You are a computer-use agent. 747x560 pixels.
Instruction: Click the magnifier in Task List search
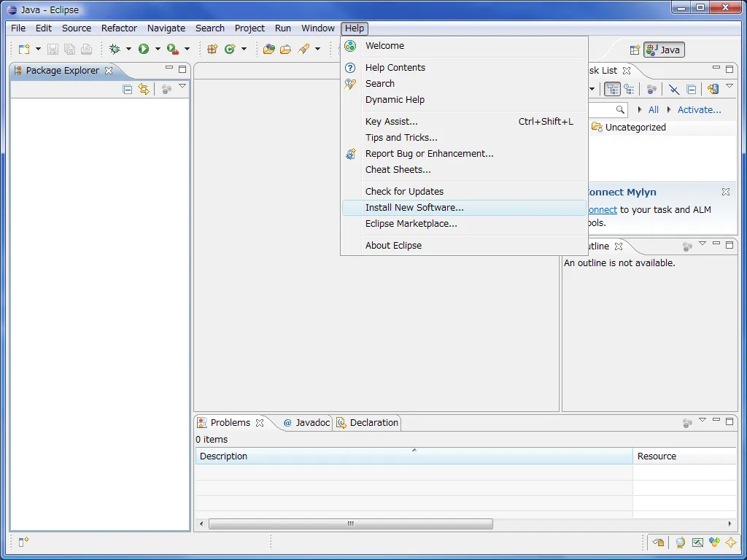[x=620, y=109]
